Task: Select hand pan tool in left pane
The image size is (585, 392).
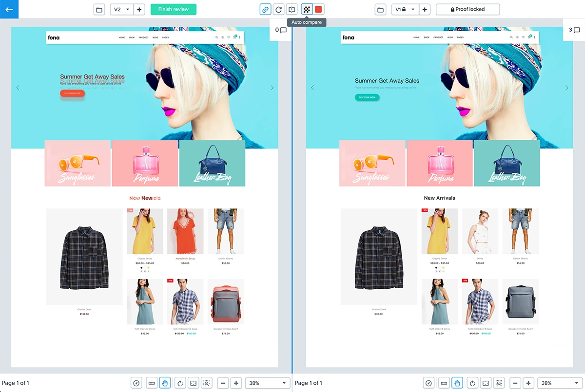Action: pyautogui.click(x=165, y=383)
